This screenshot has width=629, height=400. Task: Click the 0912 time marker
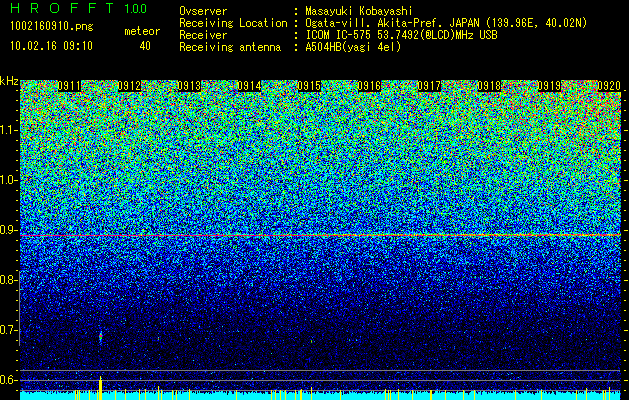click(x=129, y=86)
